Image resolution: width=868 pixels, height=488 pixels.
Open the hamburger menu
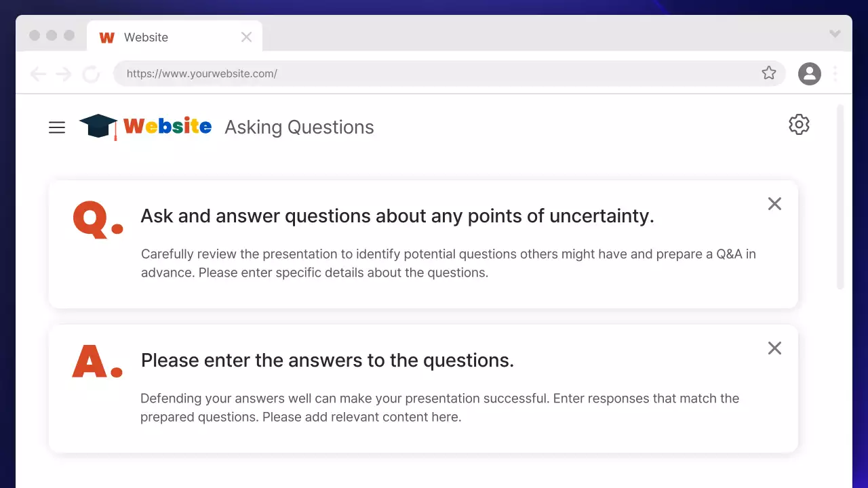(57, 127)
